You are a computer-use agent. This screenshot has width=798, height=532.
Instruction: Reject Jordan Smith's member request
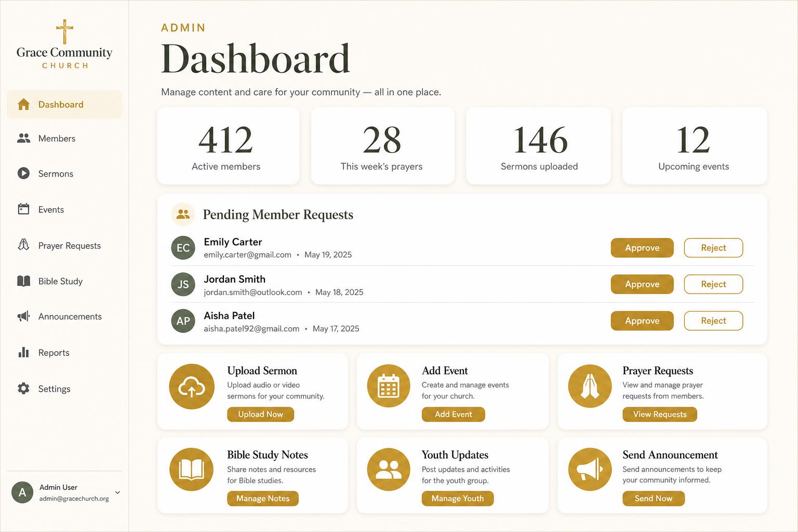pos(713,284)
